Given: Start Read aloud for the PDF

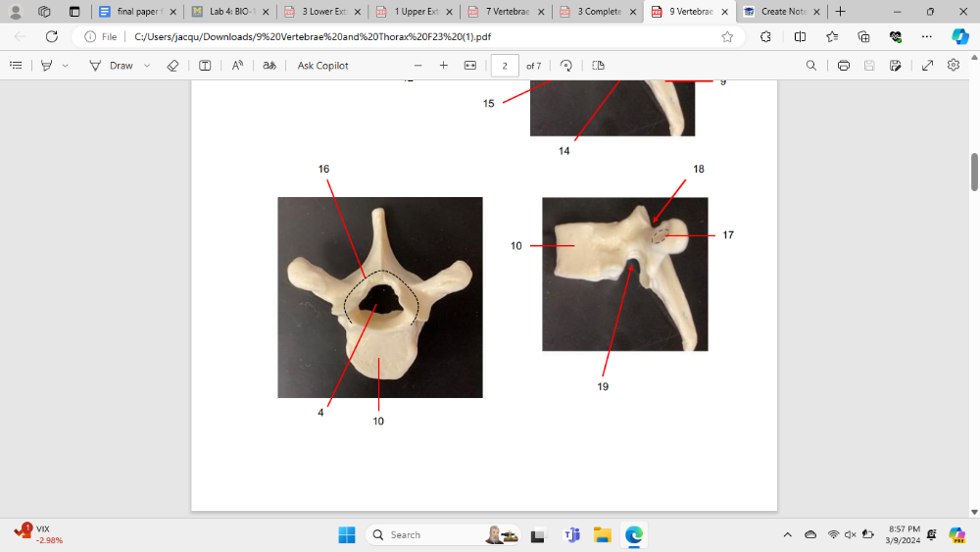Looking at the screenshot, I should (237, 66).
